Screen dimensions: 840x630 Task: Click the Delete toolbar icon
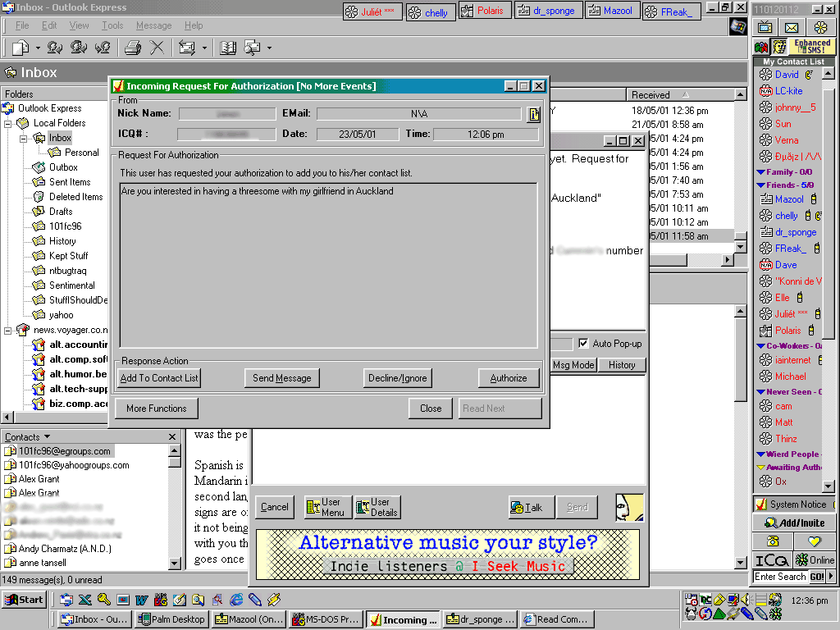pos(157,48)
